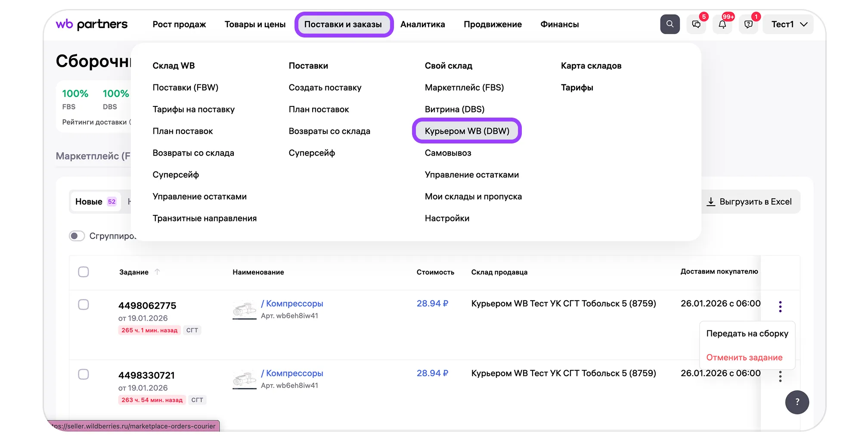This screenshot has height=442, width=868.
Task: Select checkbox for task 4498330721
Action: pyautogui.click(x=84, y=374)
